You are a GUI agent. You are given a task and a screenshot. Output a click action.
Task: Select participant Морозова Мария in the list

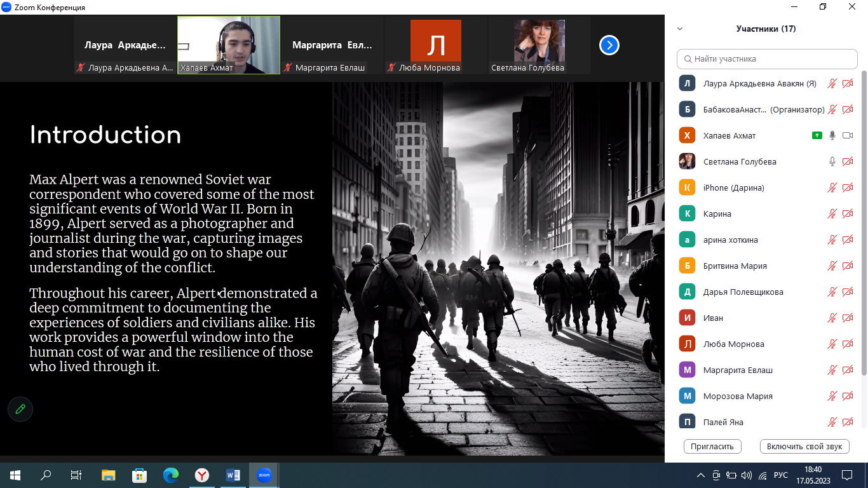(x=738, y=396)
